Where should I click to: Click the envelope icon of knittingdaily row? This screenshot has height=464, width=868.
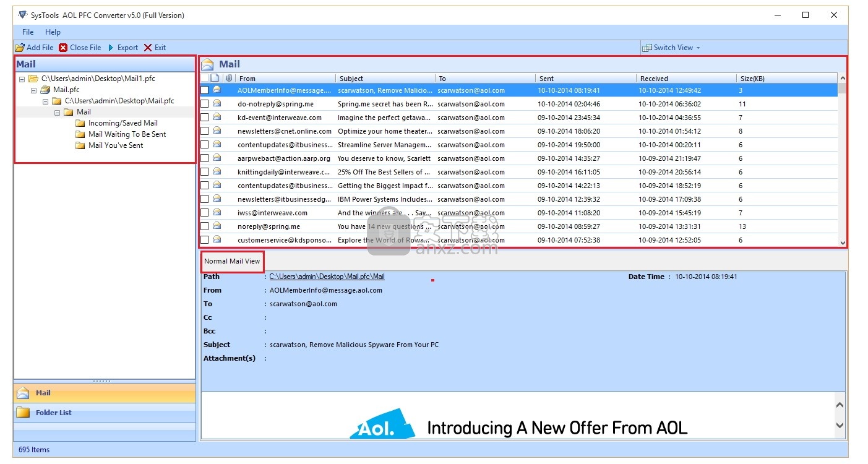click(217, 171)
